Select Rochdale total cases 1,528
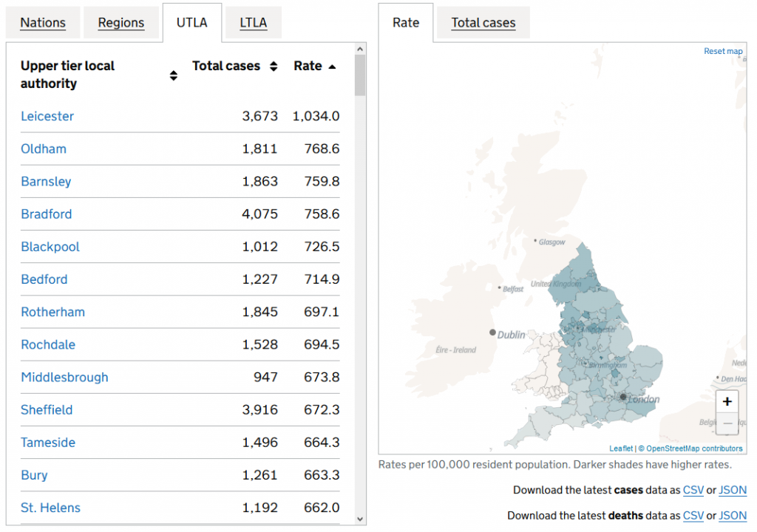 click(x=259, y=344)
